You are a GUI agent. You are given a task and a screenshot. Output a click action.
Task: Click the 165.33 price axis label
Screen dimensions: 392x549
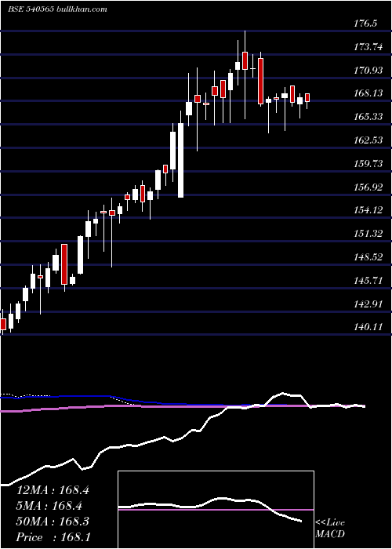point(368,117)
